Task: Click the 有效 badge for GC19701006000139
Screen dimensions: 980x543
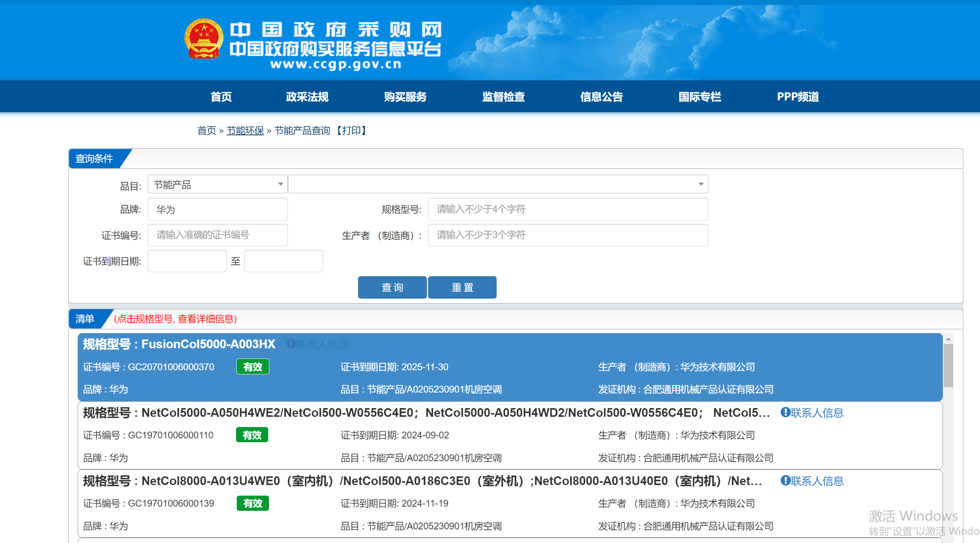Action: click(x=253, y=504)
